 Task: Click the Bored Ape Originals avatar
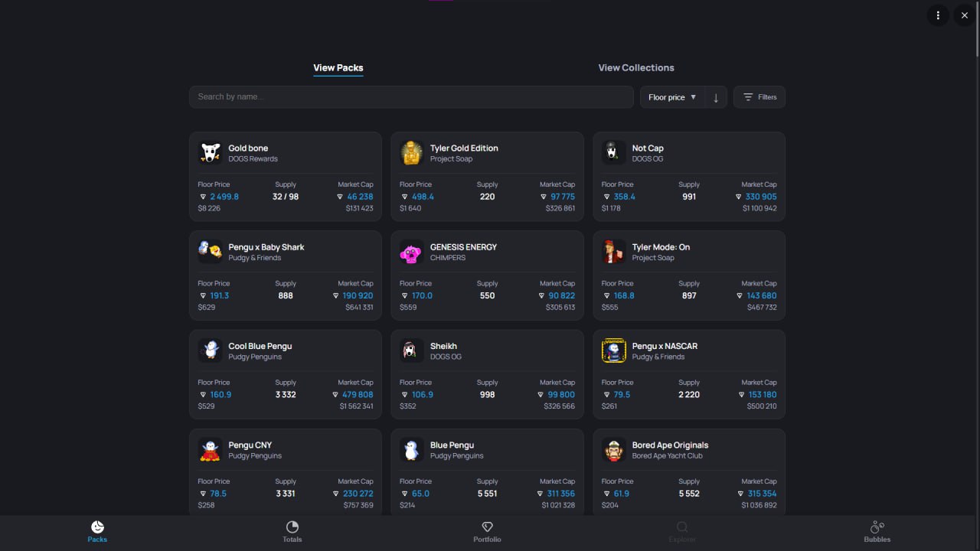tap(613, 449)
